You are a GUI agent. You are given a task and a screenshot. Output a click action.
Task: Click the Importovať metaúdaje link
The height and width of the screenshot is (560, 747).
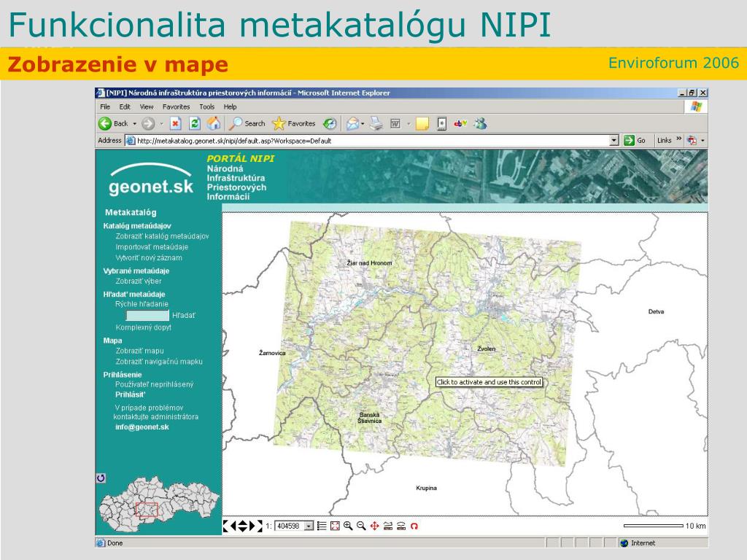[152, 247]
